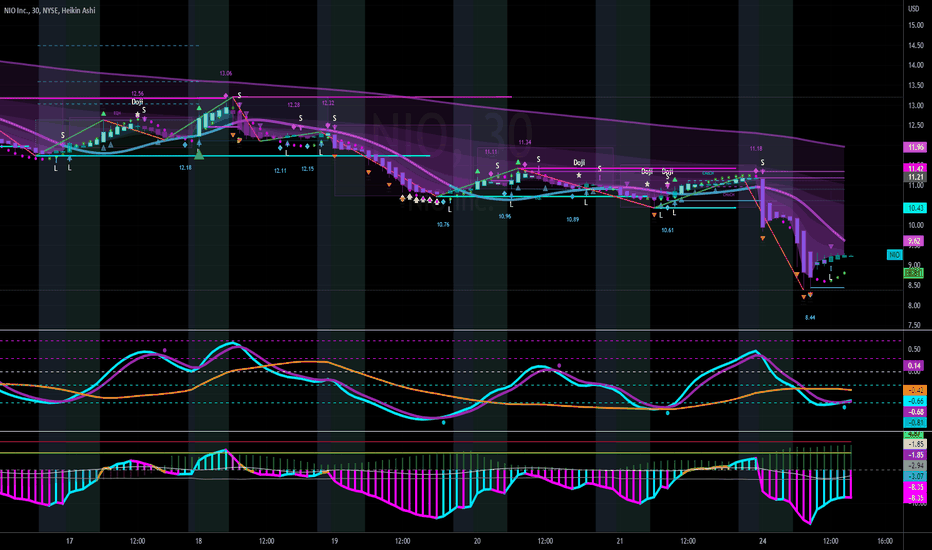This screenshot has height=550, width=932.
Task: Click the 16:00 time axis label
Action: point(885,541)
